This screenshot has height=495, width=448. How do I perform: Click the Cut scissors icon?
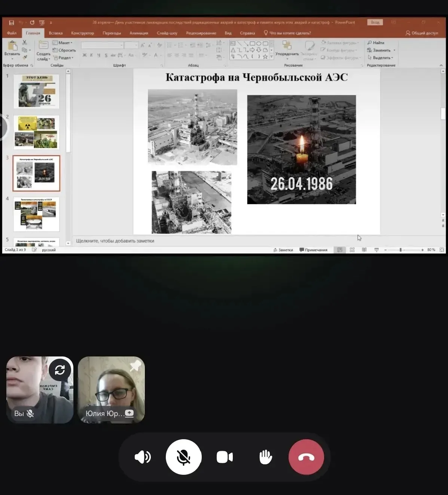point(25,43)
